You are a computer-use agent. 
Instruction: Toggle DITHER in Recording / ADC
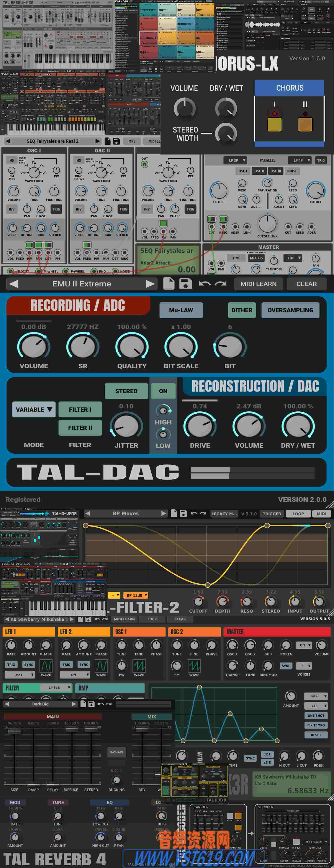pos(242,310)
